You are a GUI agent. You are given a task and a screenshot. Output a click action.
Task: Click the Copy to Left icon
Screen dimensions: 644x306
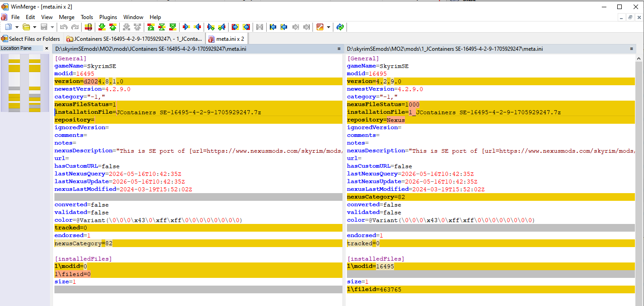click(x=197, y=27)
